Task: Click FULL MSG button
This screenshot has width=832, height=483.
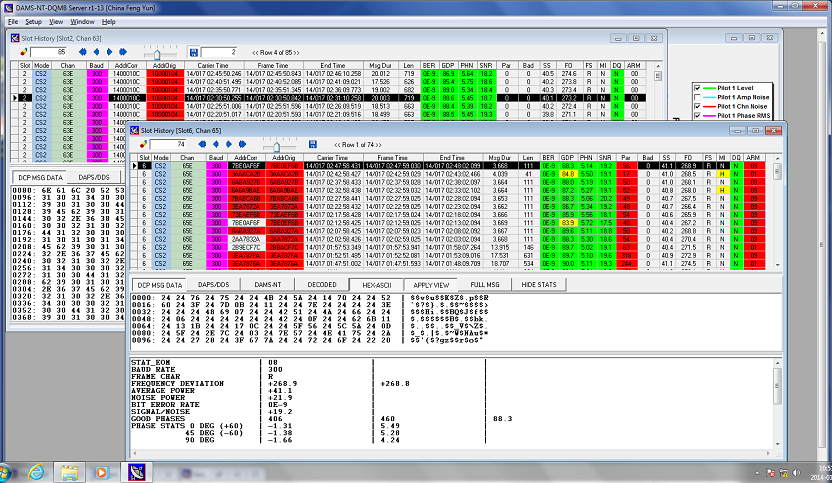Action: click(x=484, y=284)
